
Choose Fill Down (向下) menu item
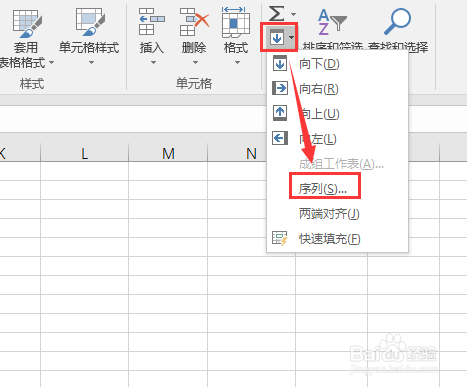point(337,64)
